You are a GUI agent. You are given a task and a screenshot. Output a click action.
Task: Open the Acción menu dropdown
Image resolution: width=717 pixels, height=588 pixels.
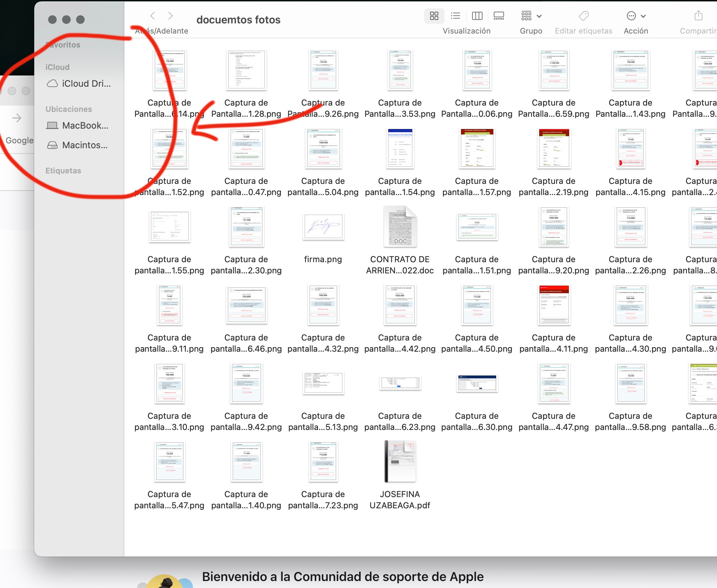click(636, 16)
